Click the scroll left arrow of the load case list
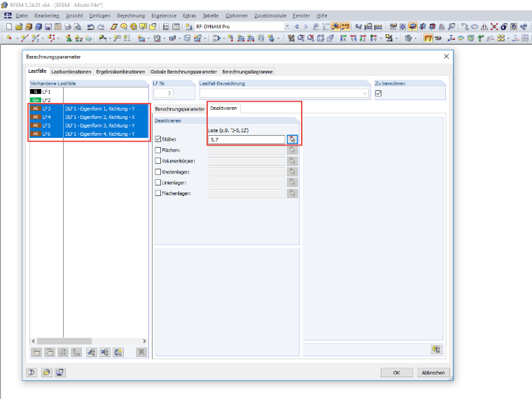 point(34,341)
